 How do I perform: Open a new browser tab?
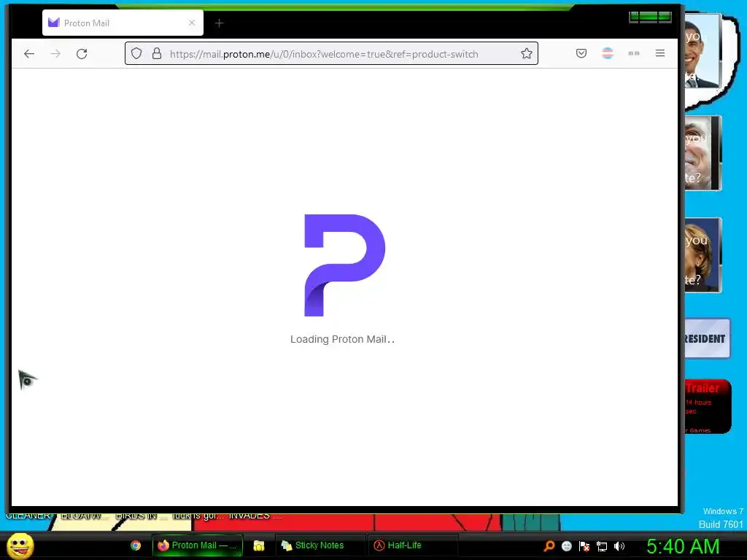pyautogui.click(x=219, y=23)
